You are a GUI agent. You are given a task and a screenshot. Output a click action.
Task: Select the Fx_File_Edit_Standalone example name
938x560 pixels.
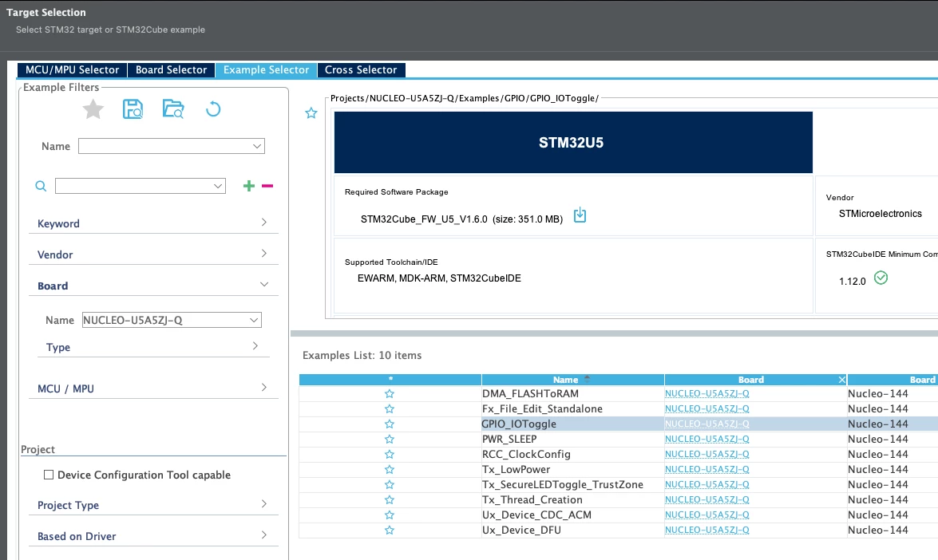542,408
